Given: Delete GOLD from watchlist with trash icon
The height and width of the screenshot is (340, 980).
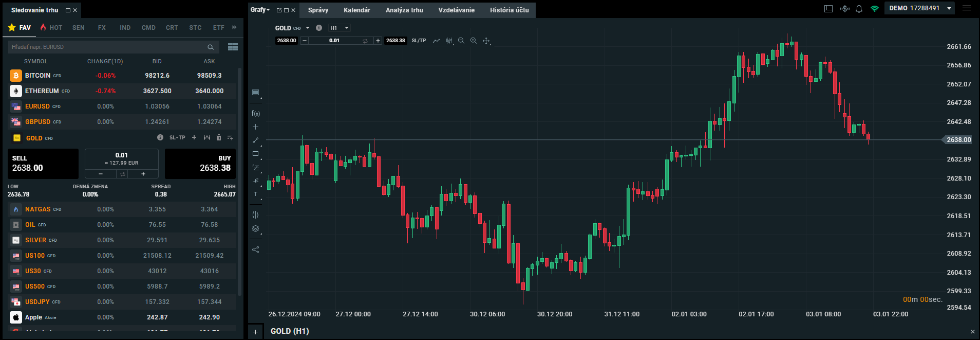Looking at the screenshot, I should pyautogui.click(x=219, y=137).
